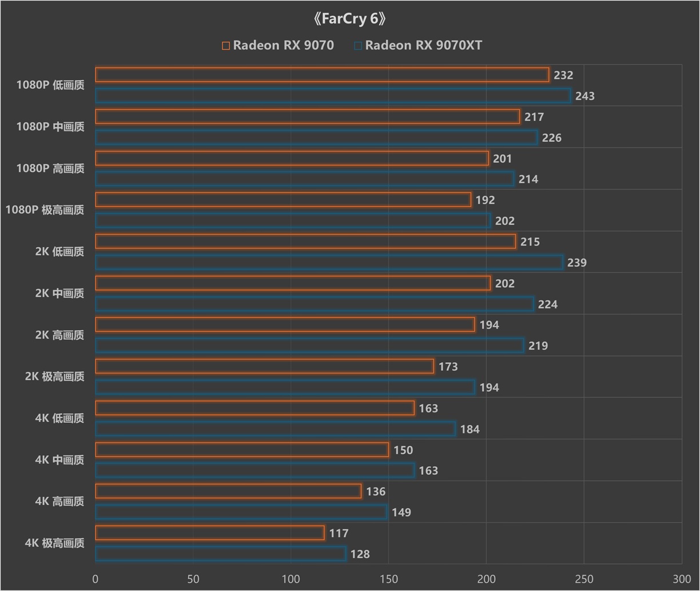Screen dimensions: 700x591
Task: Select the chart title 《FarCry 6》
Action: point(350,19)
